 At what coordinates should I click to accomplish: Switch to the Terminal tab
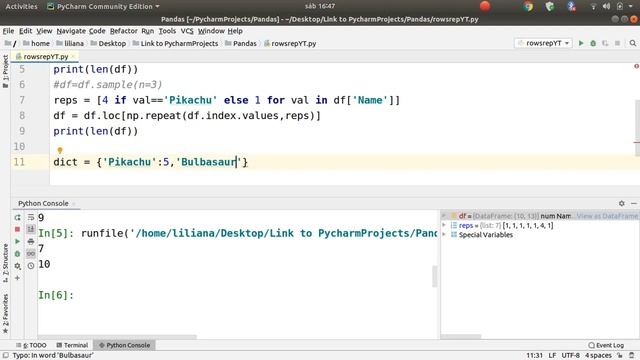[72, 345]
